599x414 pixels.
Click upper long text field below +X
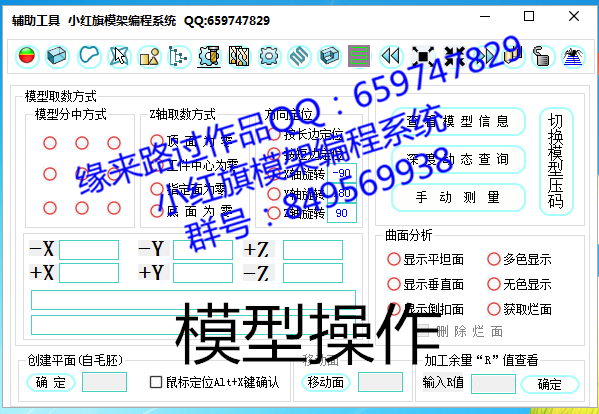pos(193,300)
